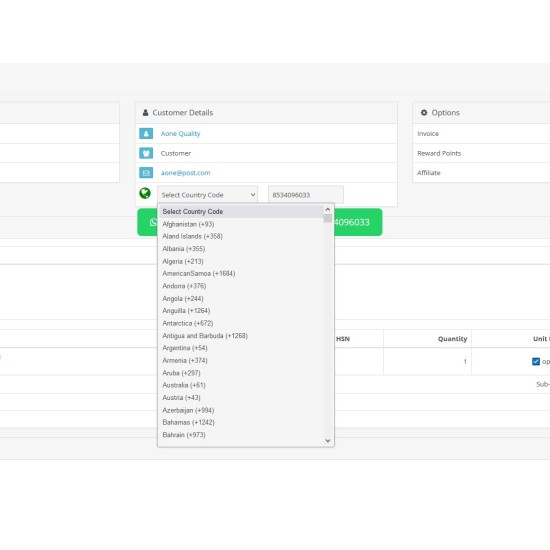Click the country list scrollbar thumb

pyautogui.click(x=328, y=219)
